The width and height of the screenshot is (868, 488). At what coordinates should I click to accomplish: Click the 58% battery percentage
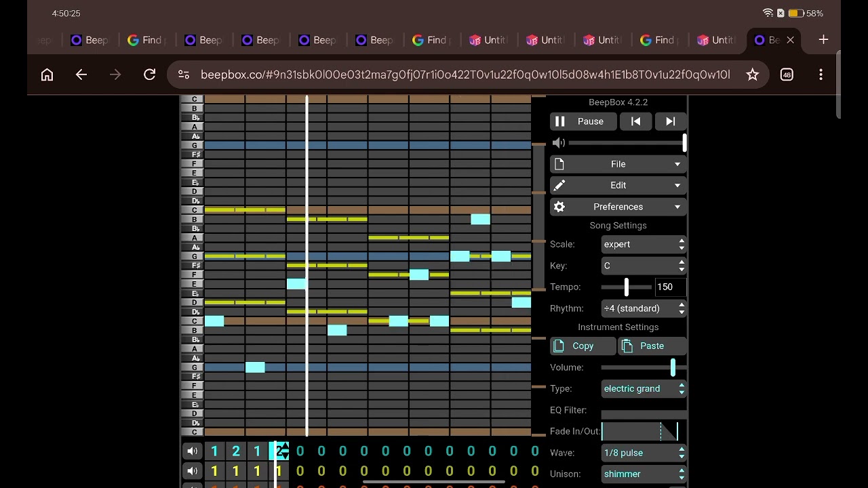tap(814, 14)
